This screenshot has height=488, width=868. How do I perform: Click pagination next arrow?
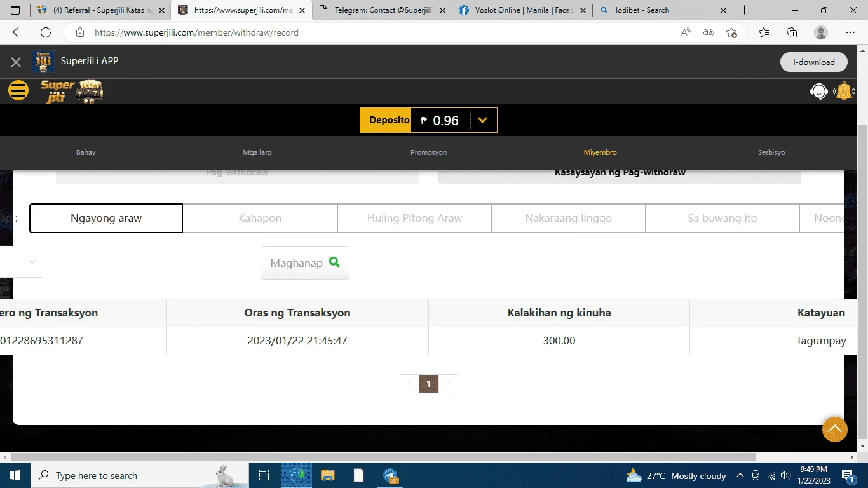(x=449, y=384)
